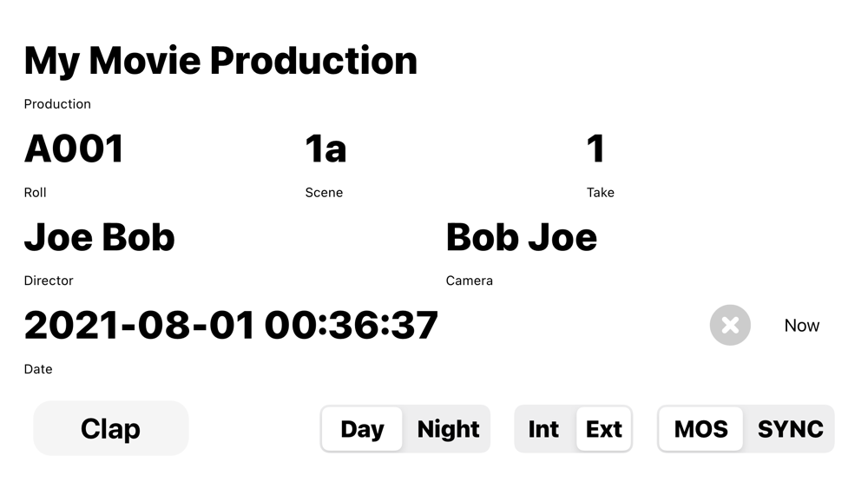Switch to Night setting
868x489 pixels.
(448, 429)
